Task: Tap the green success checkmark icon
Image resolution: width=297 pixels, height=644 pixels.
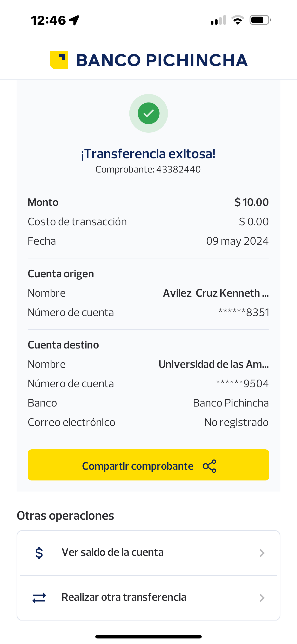Action: [148, 113]
